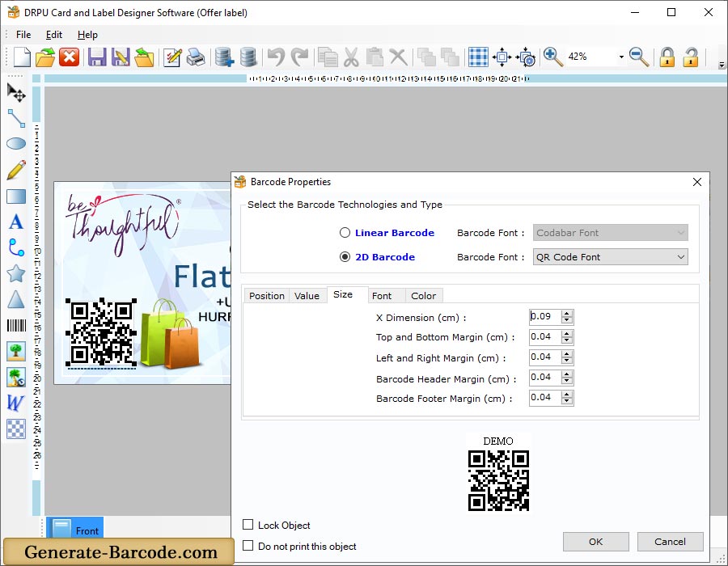
Task: Select the checkered background pattern tool
Action: pyautogui.click(x=16, y=429)
